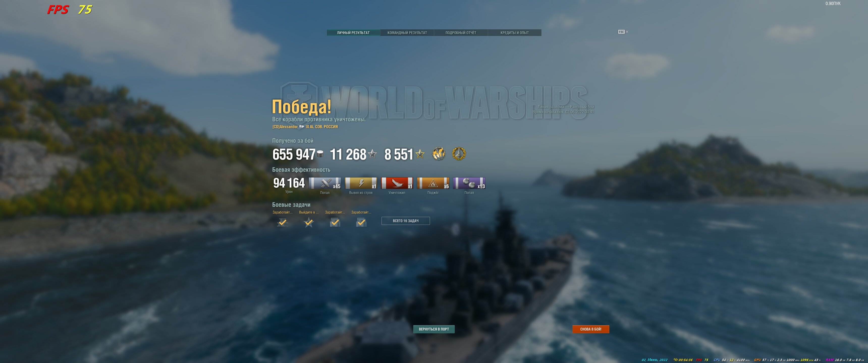Click the red ship destroyed ribbon
The height and width of the screenshot is (363, 868).
click(x=397, y=183)
